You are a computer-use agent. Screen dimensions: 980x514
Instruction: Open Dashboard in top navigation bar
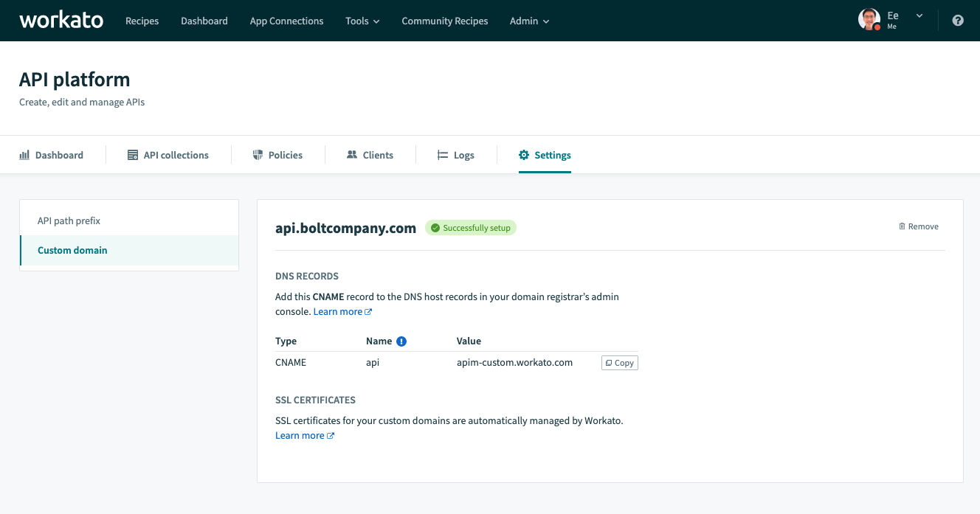pos(204,21)
